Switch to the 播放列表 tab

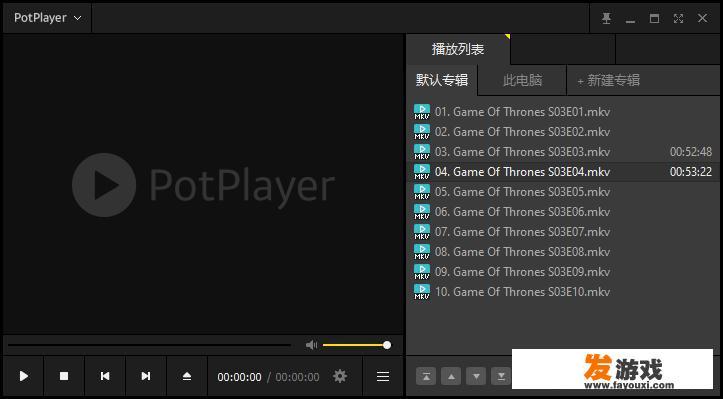click(x=458, y=49)
